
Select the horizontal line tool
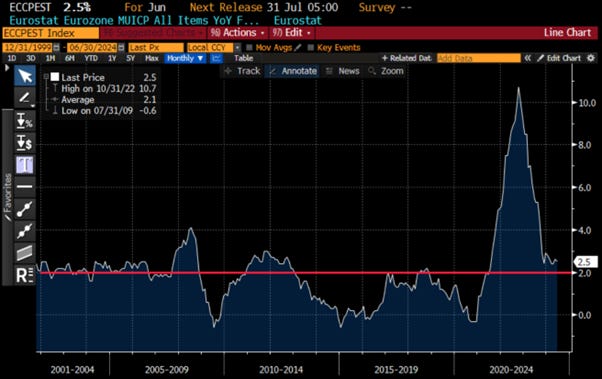[x=25, y=187]
